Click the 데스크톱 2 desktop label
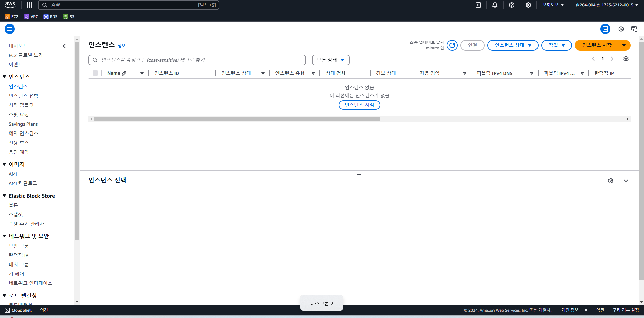Image resolution: width=644 pixels, height=318 pixels. click(x=321, y=303)
